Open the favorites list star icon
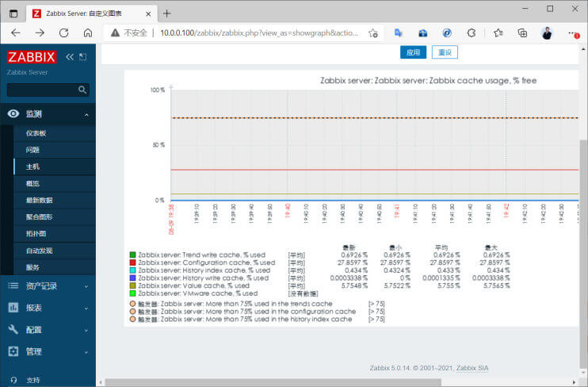Image resolution: width=588 pixels, height=387 pixels. point(498,33)
